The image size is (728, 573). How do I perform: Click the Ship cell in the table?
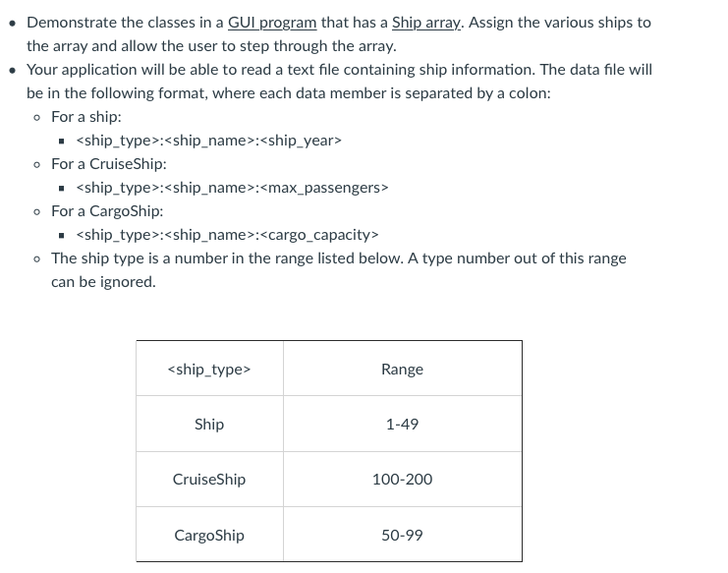209,425
